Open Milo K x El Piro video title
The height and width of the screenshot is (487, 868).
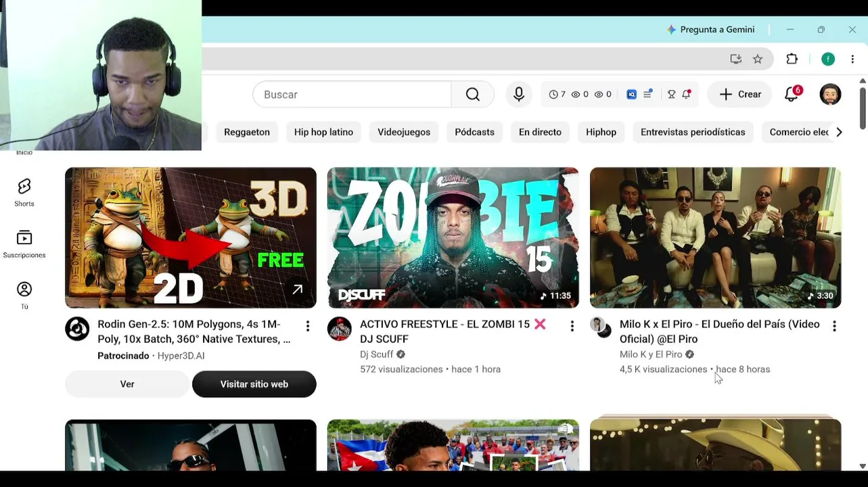tap(720, 331)
